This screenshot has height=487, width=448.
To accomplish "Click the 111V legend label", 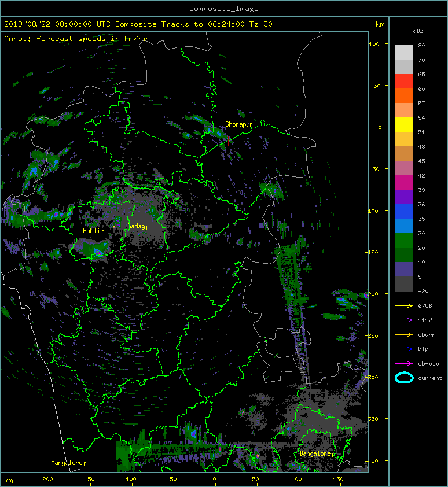I will tap(425, 320).
